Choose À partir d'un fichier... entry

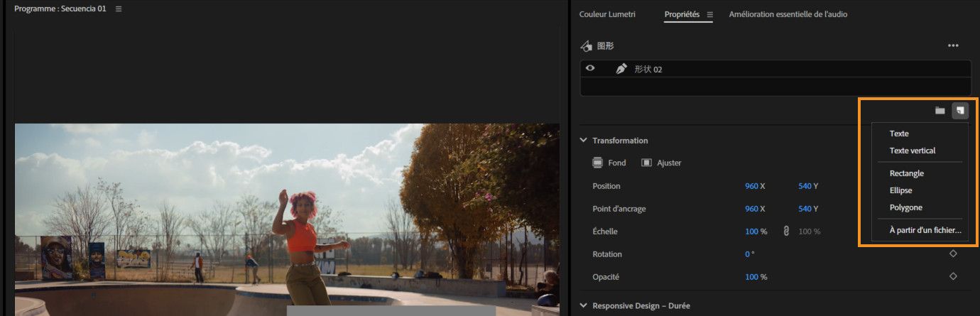coord(925,230)
